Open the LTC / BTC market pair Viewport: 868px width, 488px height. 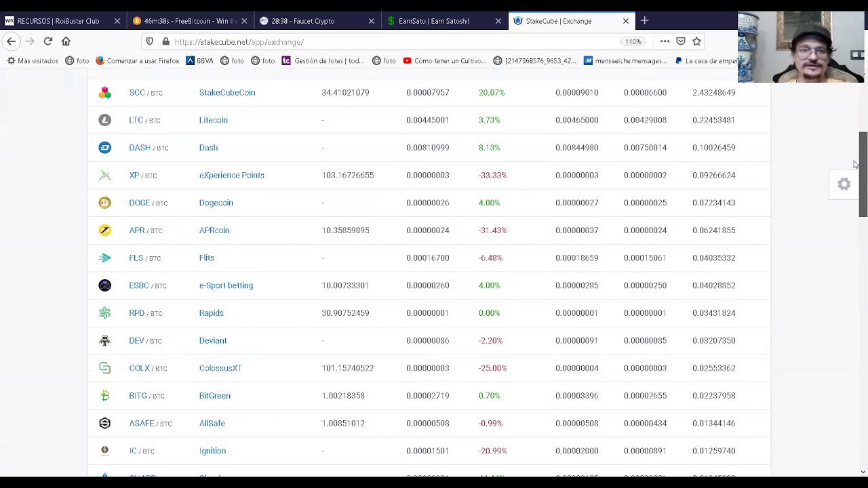(144, 120)
